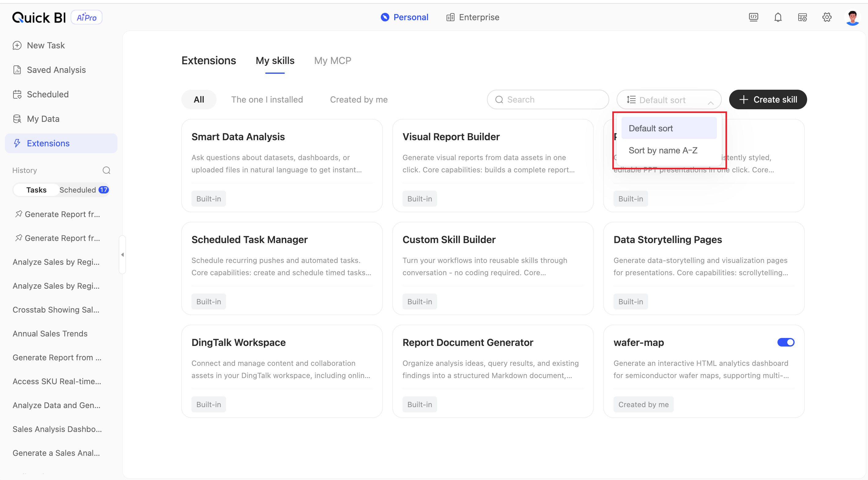Open the settings gear
Viewport: 868px width, 480px height.
coord(827,17)
